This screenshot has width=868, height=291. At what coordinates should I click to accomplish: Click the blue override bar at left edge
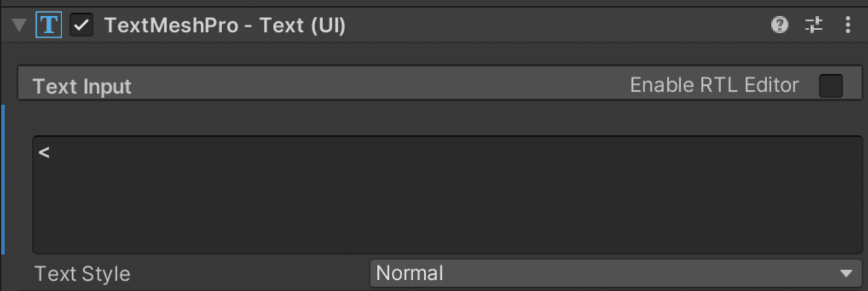click(3, 179)
